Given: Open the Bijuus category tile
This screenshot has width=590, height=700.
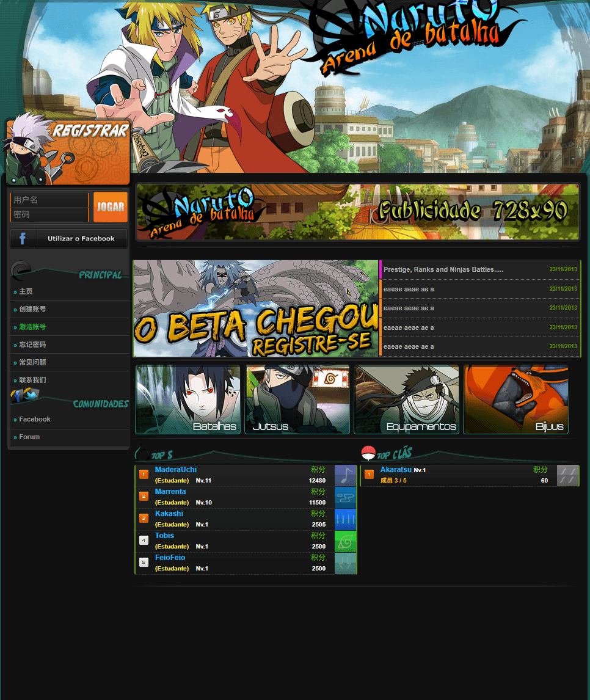Looking at the screenshot, I should [x=515, y=399].
